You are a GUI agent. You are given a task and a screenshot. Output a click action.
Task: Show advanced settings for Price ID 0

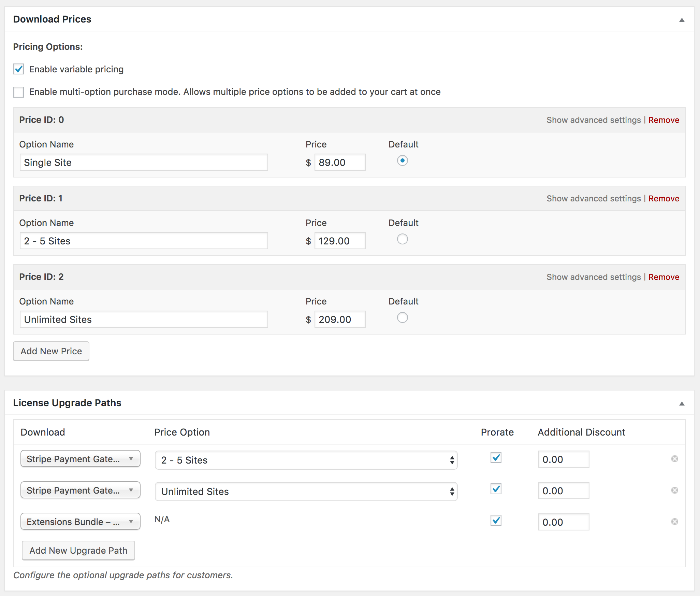coord(594,120)
